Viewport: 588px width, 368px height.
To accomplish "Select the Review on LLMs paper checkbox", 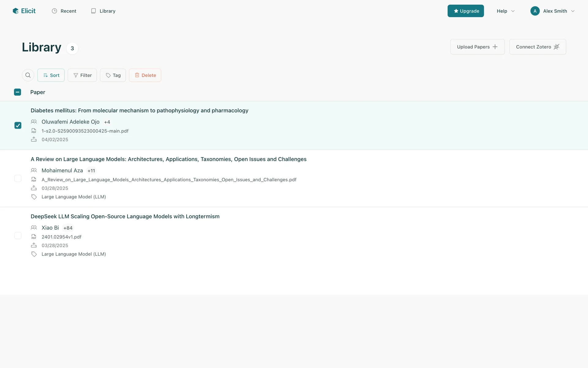I will point(18,178).
